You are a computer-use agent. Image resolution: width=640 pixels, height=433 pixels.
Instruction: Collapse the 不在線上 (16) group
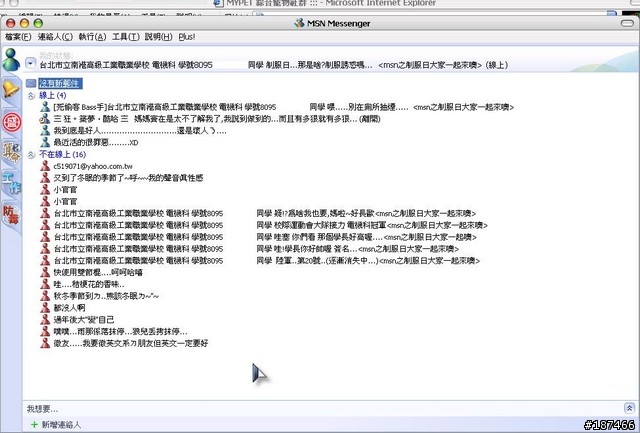coord(31,155)
